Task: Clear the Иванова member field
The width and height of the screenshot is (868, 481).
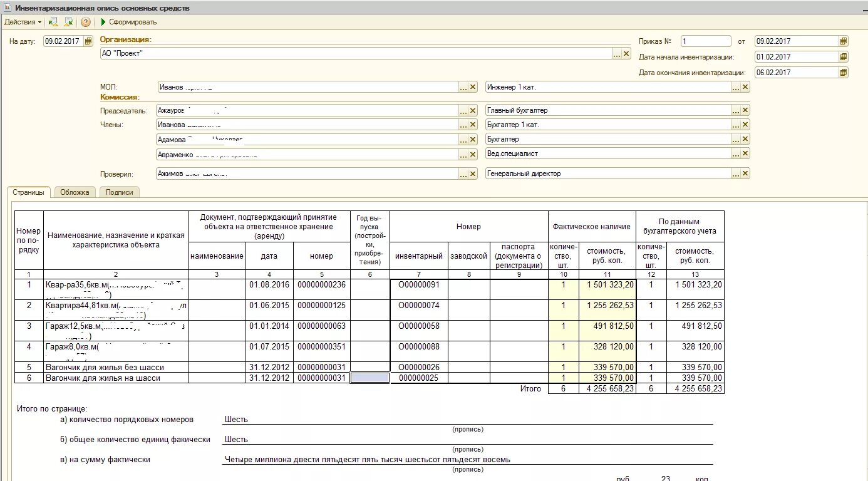Action: point(473,125)
